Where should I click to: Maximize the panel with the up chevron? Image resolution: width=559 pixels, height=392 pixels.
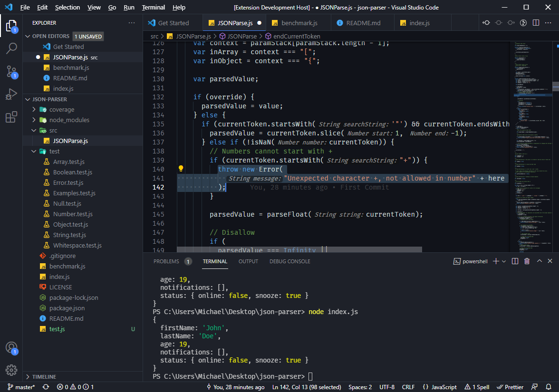pos(540,261)
